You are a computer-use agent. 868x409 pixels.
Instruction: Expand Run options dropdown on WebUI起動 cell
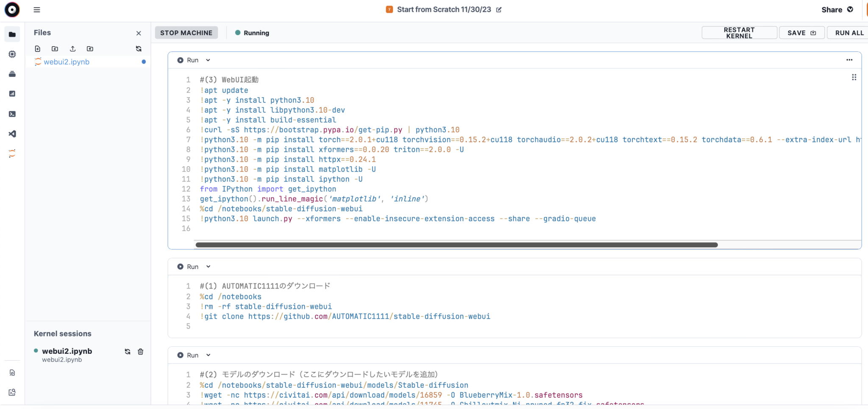pos(208,60)
